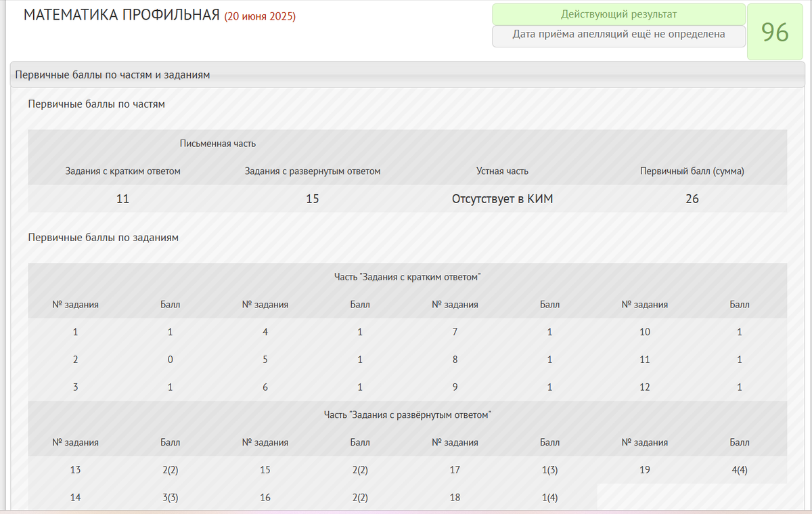Image resolution: width=812 pixels, height=514 pixels.
Task: Click the 'Устная часть' column header
Action: pyautogui.click(x=502, y=171)
